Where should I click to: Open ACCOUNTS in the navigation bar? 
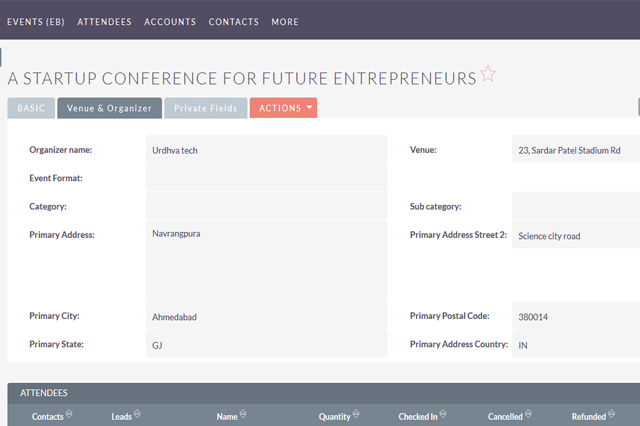click(x=170, y=21)
